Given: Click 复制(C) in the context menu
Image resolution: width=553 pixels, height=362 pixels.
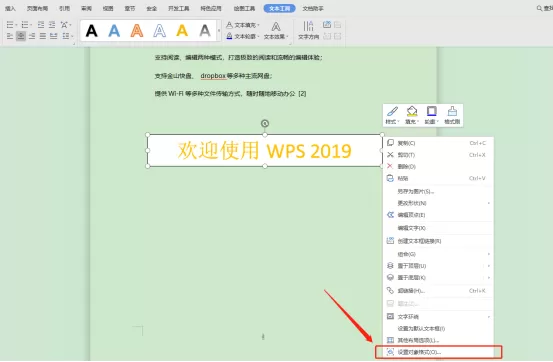Looking at the screenshot, I should tap(437, 143).
